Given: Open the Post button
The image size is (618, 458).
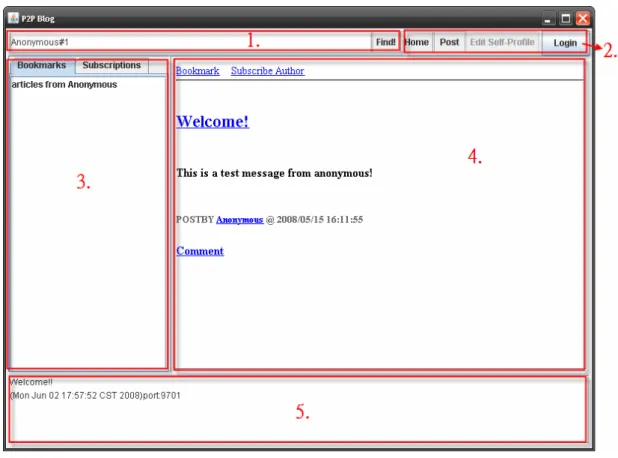Looking at the screenshot, I should coord(449,42).
